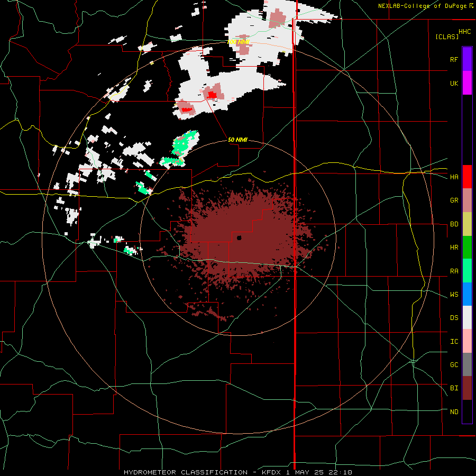This screenshot has height=476, width=476.
Task: Click the UK legend label
Action: coord(454,83)
